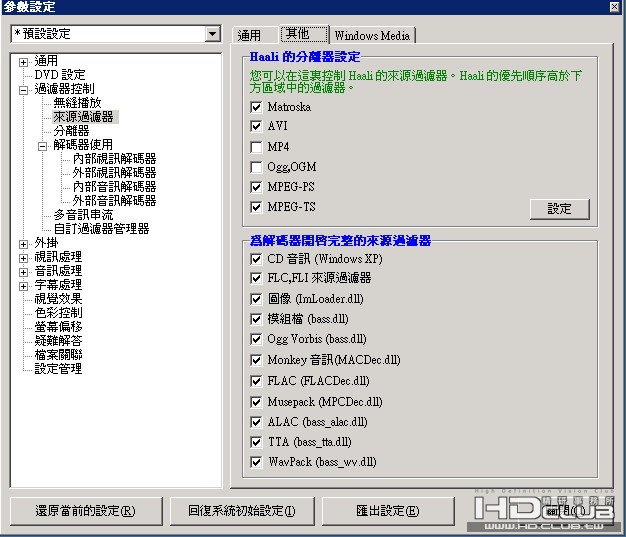
Task: Expand the 音訊處理 tree node
Action: 23,272
